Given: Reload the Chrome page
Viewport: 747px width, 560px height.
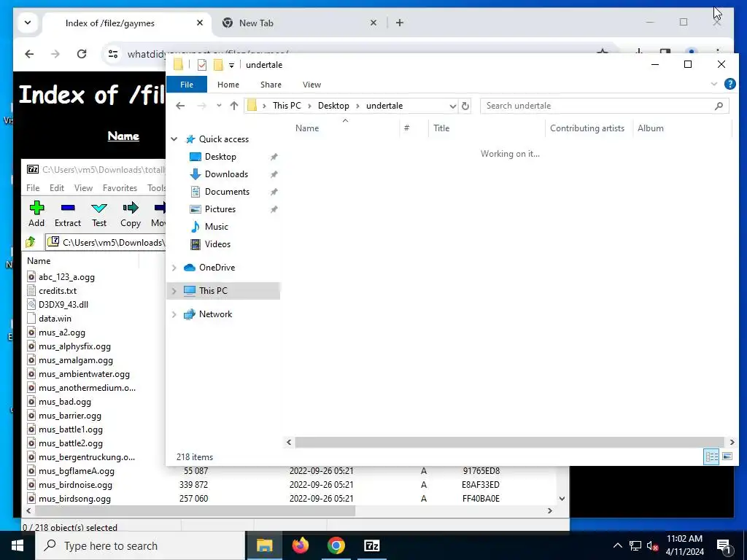Looking at the screenshot, I should click(82, 54).
